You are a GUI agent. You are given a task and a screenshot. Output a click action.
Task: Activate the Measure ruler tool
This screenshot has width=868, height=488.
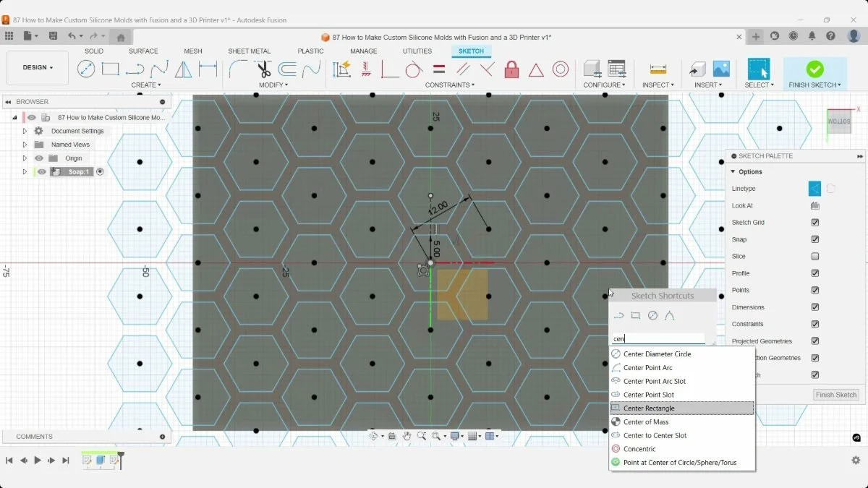[x=658, y=69]
